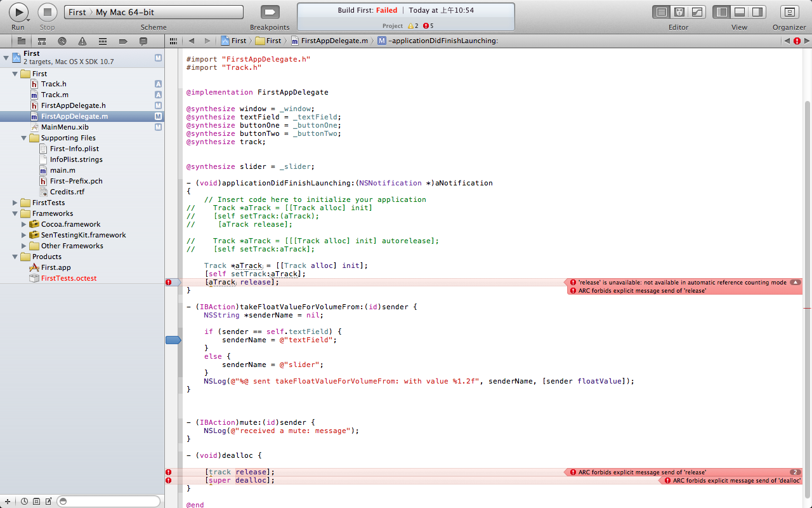
Task: Go back in editor history
Action: click(191, 41)
